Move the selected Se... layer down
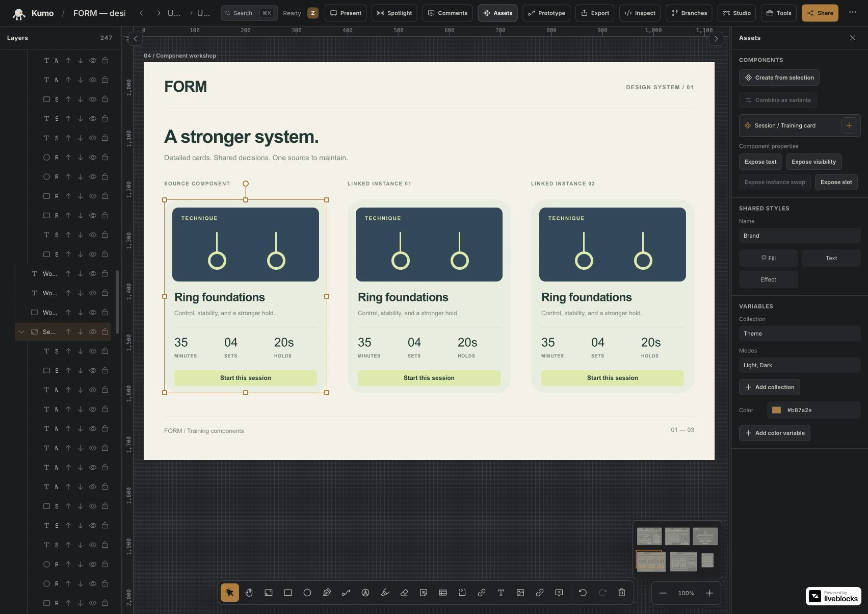 click(x=80, y=332)
